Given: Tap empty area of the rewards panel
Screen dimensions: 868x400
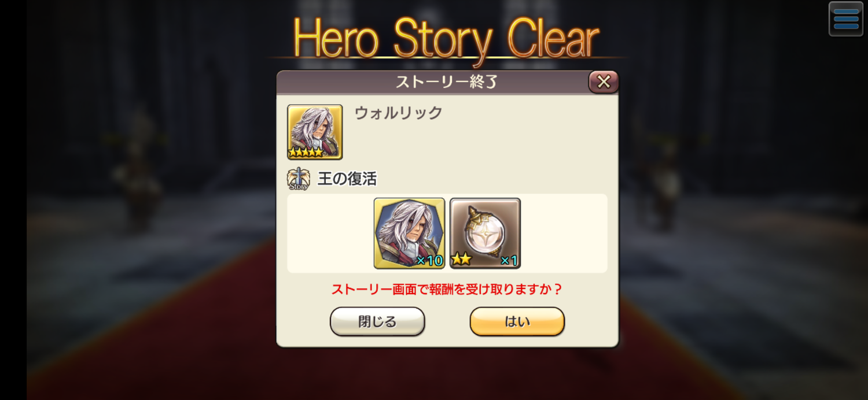Looking at the screenshot, I should tap(564, 233).
